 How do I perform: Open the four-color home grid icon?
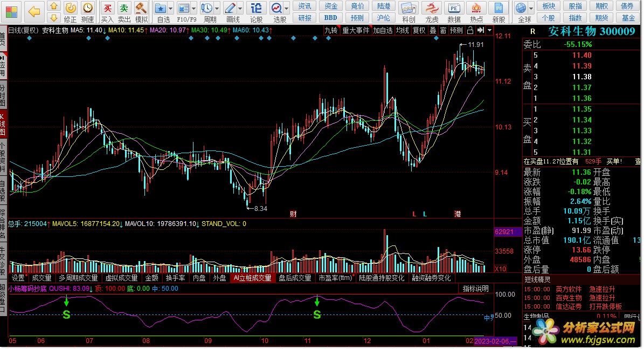tap(12, 12)
